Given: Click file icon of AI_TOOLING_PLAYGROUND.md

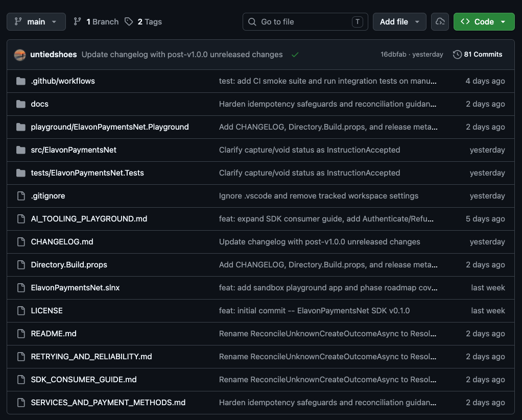Looking at the screenshot, I should (x=21, y=218).
